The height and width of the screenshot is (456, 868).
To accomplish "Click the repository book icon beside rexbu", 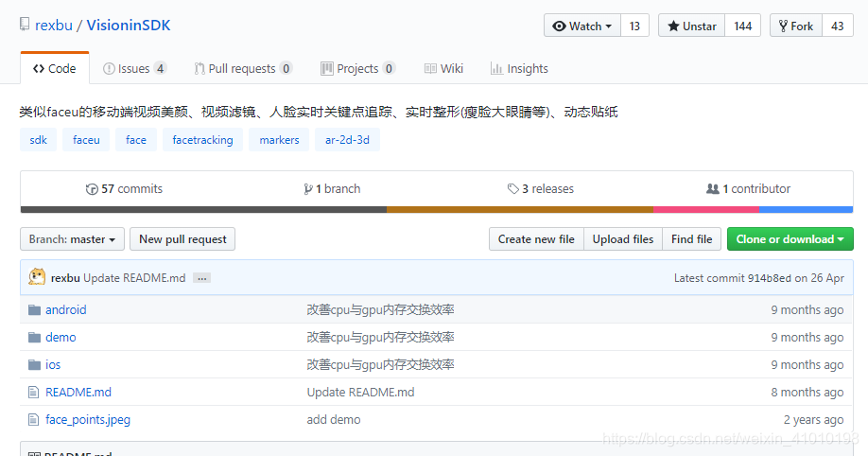I will click(x=25, y=25).
